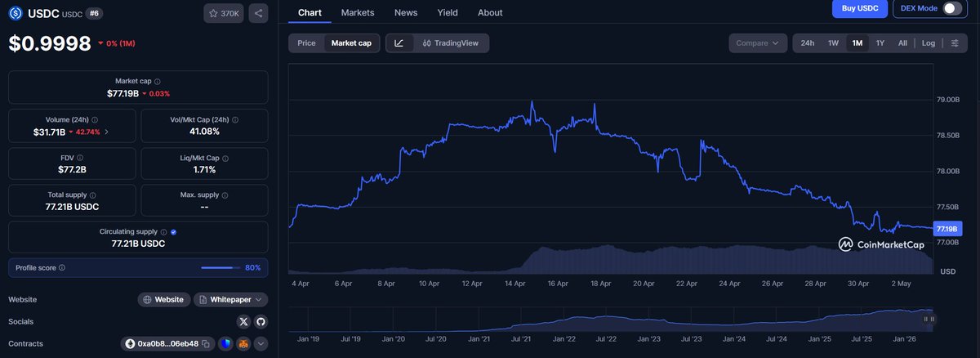Image resolution: width=980 pixels, height=358 pixels.
Task: Add USDC to watchlist via 370K star
Action: [223, 13]
